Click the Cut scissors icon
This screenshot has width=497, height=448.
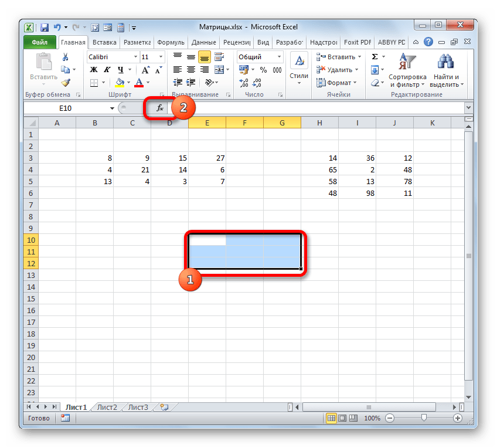[x=65, y=57]
